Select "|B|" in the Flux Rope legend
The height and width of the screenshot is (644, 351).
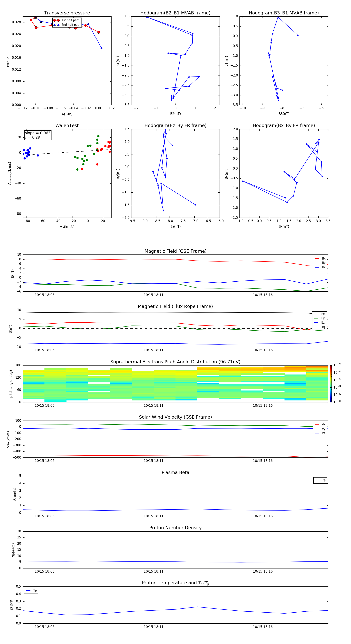[x=320, y=327]
